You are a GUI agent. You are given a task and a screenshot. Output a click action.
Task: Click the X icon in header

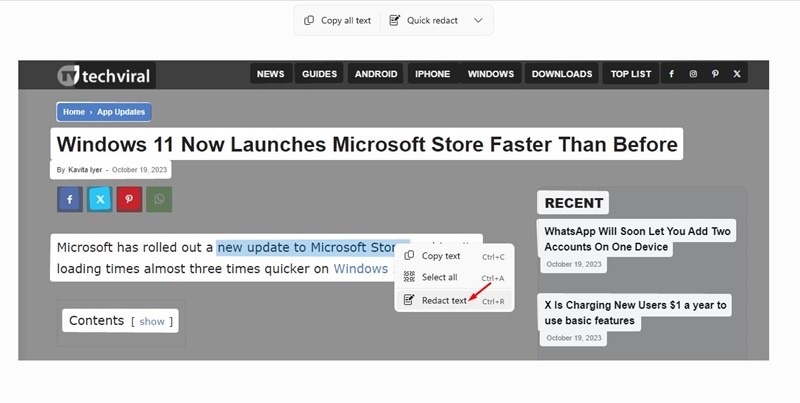click(x=737, y=73)
